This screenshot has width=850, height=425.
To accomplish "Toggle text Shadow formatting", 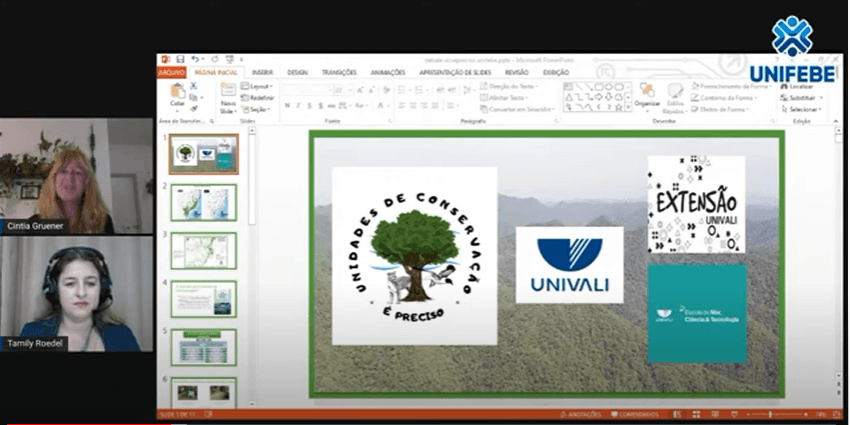I will pos(320,106).
